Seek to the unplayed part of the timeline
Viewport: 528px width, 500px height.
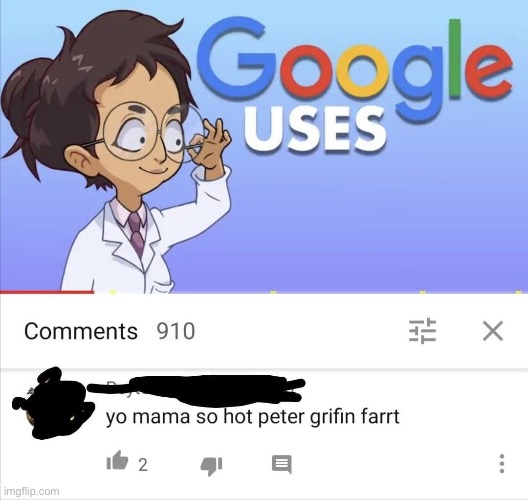click(311, 292)
